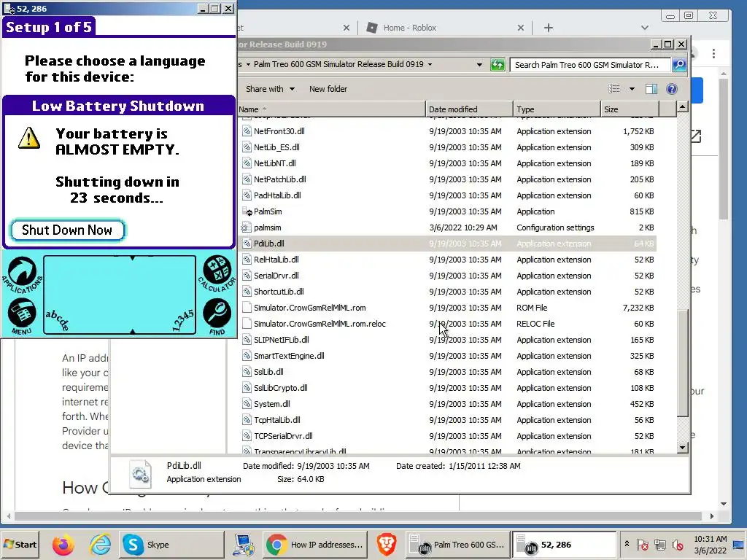The height and width of the screenshot is (560, 747).
Task: Select System.dll file row
Action: click(x=448, y=404)
